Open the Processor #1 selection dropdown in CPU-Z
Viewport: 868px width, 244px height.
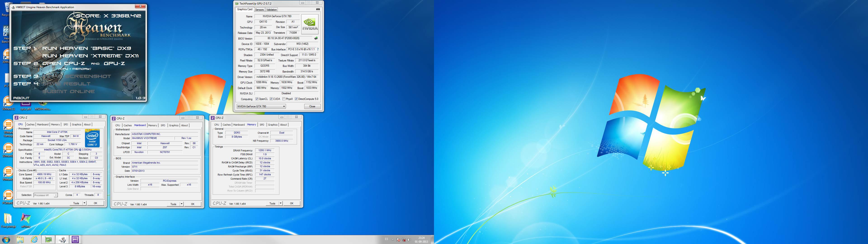click(x=45, y=195)
